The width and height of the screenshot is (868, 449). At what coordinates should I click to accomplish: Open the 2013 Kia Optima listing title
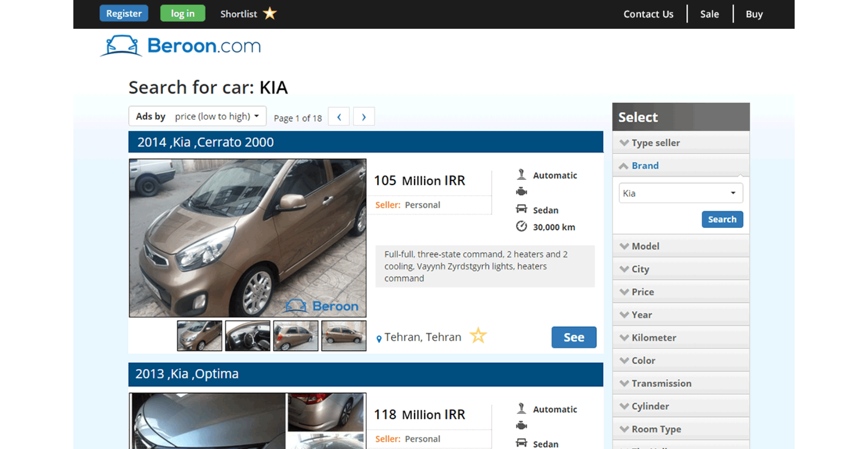tap(187, 374)
